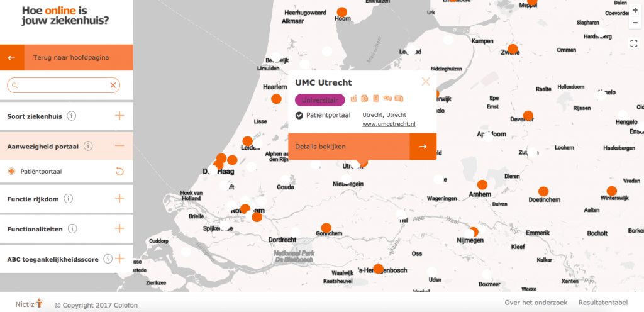Toggle fullscreen map view
Screen dimensions: 644x312
[634, 43]
